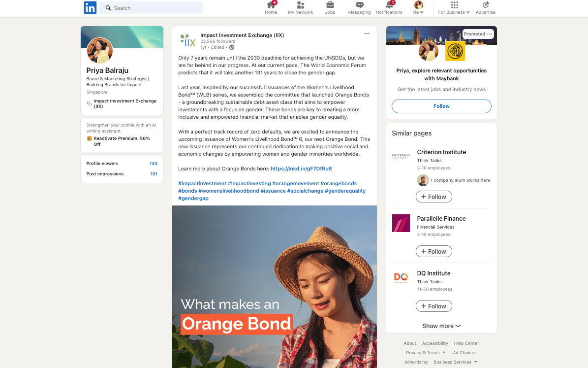Follow Maybank in the promoted card

pos(441,106)
